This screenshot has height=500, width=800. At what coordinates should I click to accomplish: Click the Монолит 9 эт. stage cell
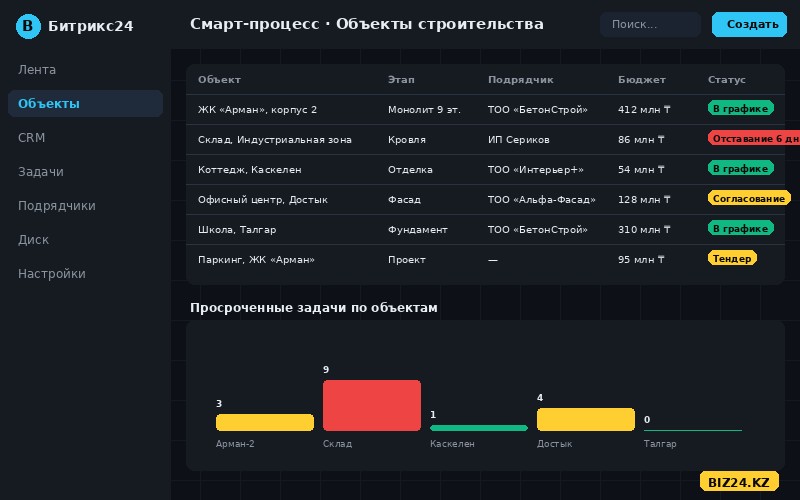click(424, 110)
